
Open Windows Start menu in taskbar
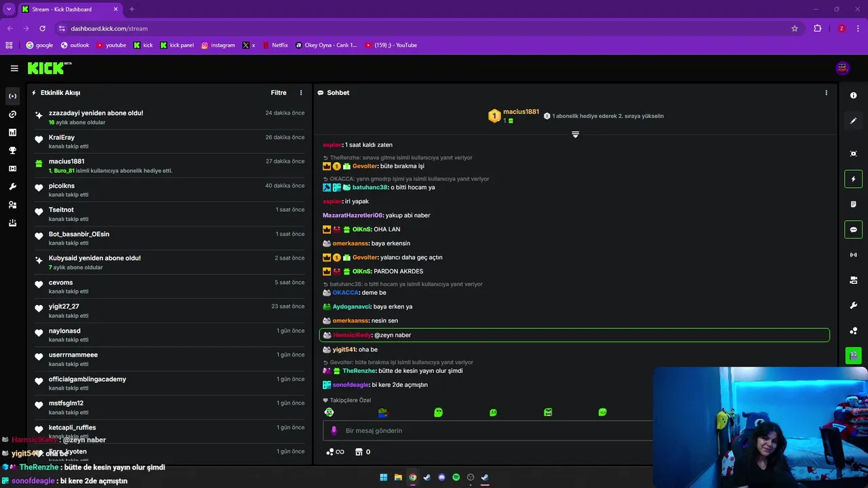(x=383, y=477)
